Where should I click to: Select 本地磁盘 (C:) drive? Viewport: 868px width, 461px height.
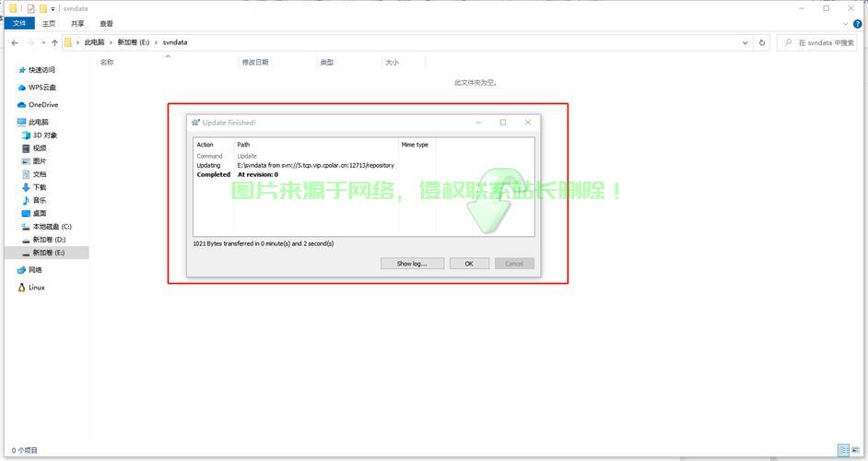click(52, 227)
